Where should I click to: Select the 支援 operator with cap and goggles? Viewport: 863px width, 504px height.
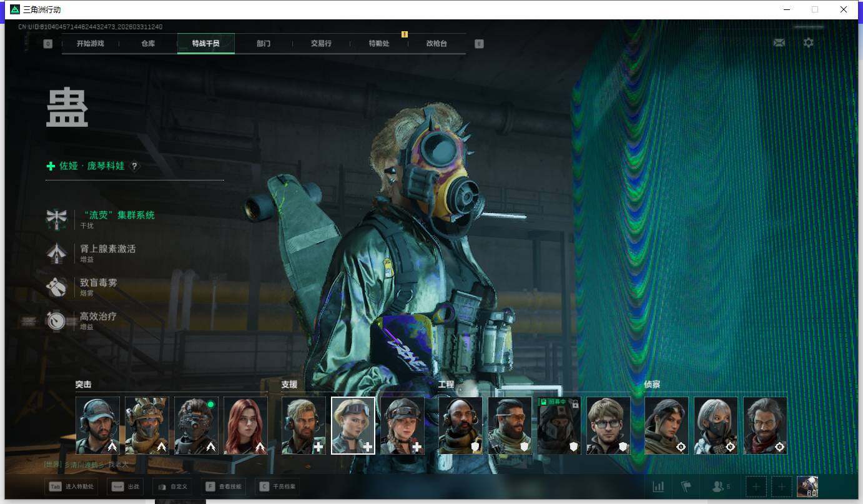pos(402,425)
